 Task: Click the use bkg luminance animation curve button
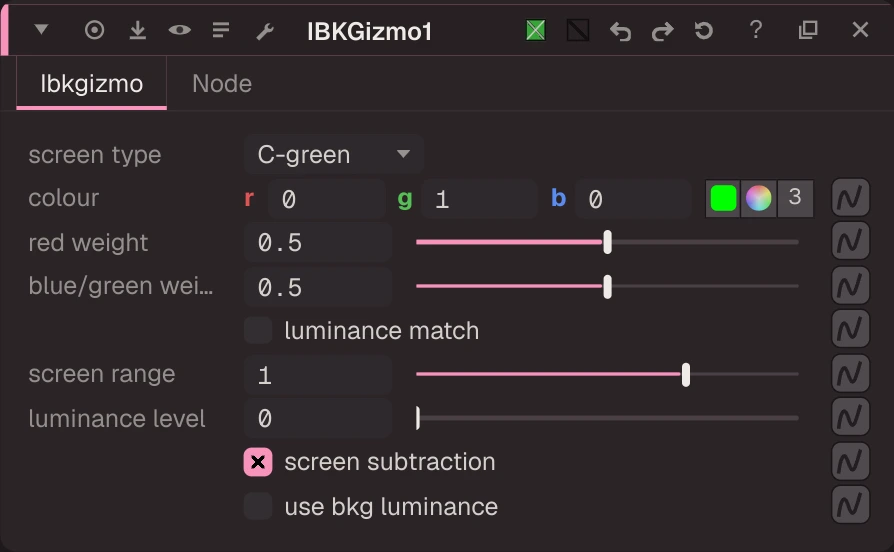pos(850,505)
